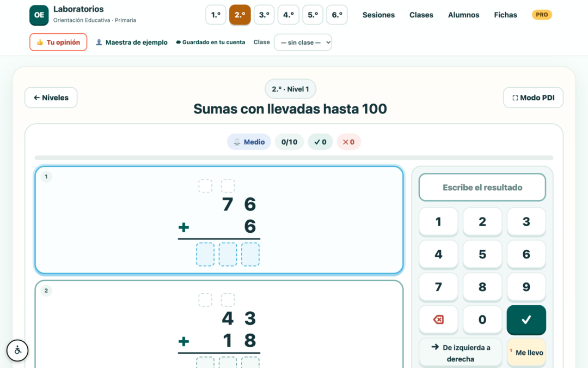Screen dimensions: 588x368
Task: Open the Maestra de ejemplo profile
Action: pyautogui.click(x=132, y=42)
